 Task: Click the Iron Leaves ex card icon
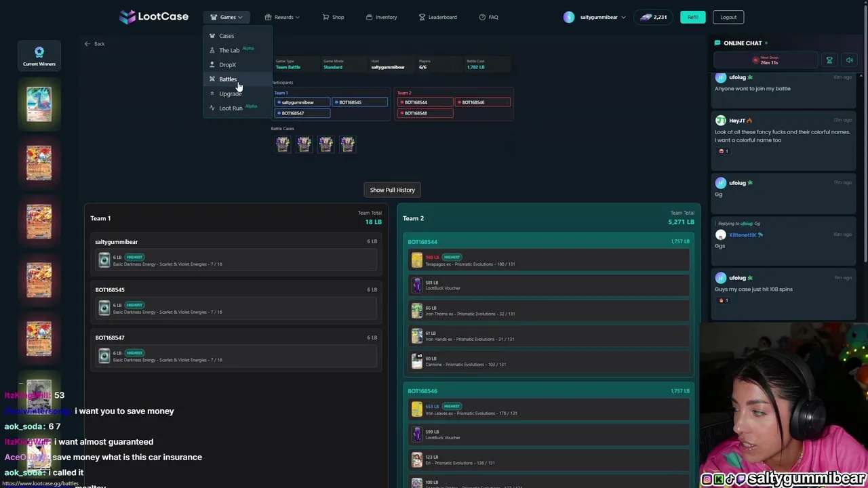(417, 409)
